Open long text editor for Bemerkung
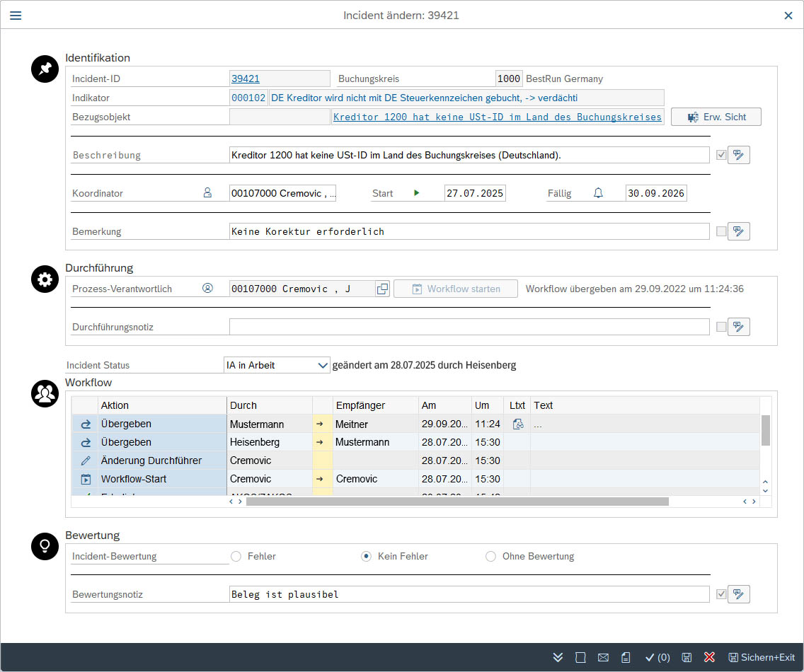The height and width of the screenshot is (672, 804). pos(738,231)
